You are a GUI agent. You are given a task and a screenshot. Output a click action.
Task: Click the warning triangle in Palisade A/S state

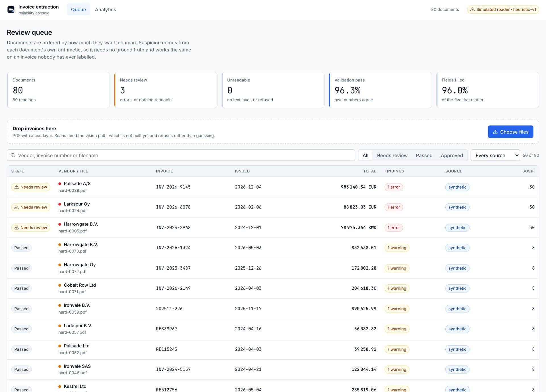click(16, 187)
